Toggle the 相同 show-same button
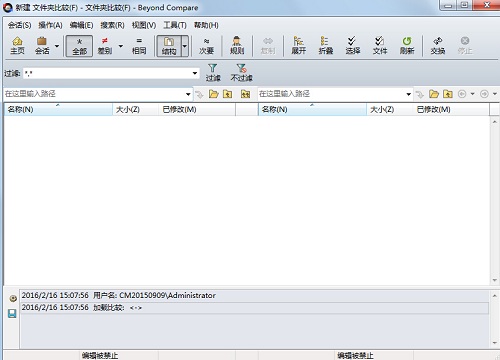The image size is (500, 360). pos(139,46)
